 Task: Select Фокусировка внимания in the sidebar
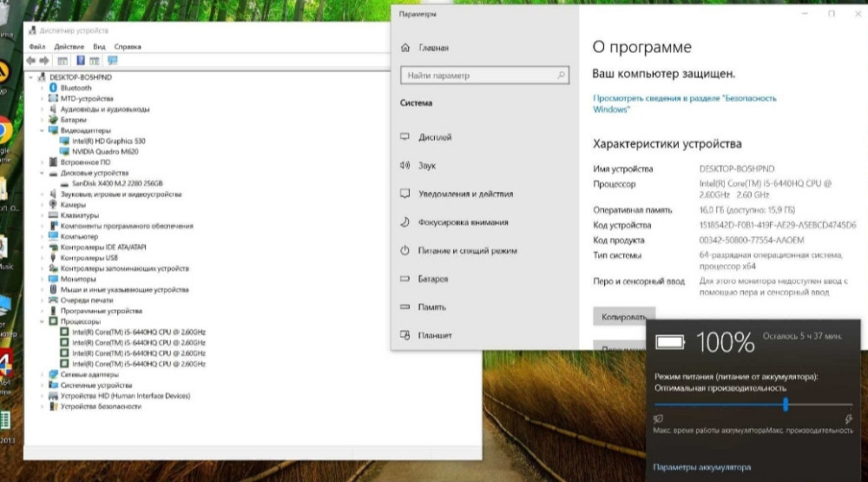(x=463, y=222)
